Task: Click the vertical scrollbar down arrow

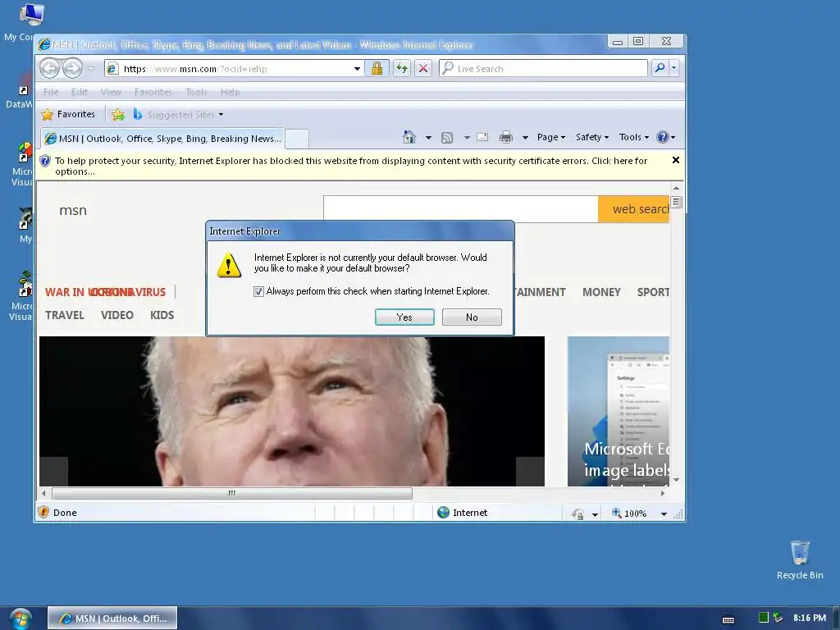Action: (676, 480)
